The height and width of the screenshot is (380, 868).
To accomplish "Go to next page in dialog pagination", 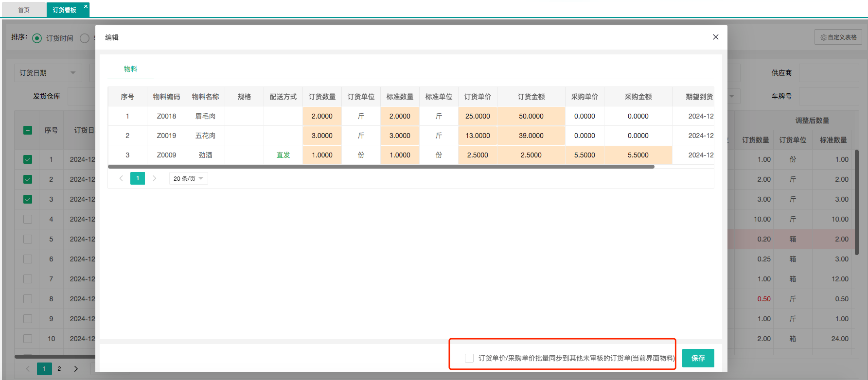I will [x=154, y=178].
